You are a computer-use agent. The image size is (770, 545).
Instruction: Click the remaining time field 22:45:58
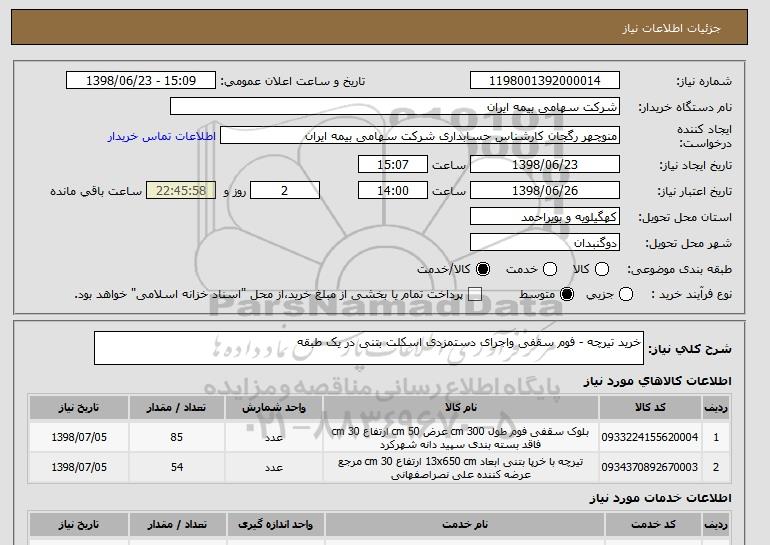pos(181,191)
